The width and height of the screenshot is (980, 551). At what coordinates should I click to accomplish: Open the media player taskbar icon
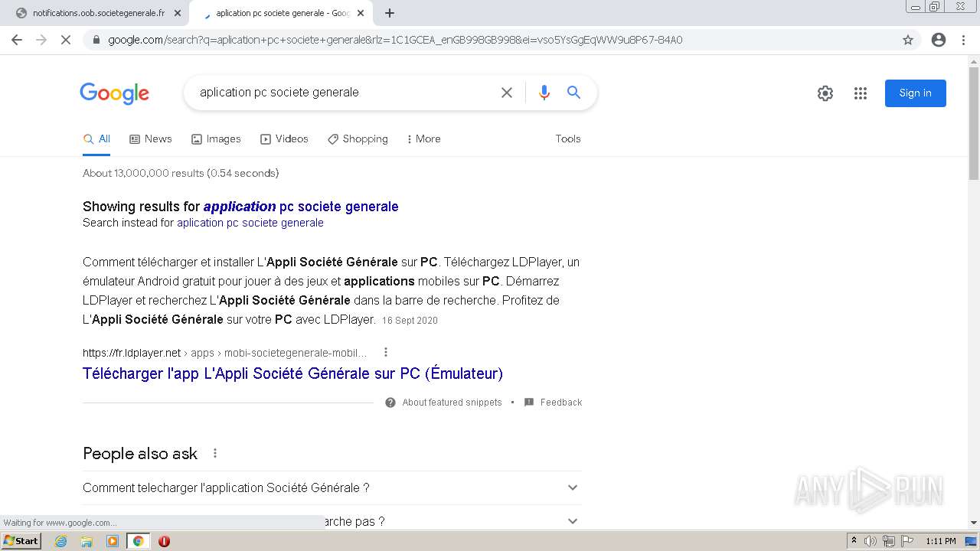click(x=113, y=541)
